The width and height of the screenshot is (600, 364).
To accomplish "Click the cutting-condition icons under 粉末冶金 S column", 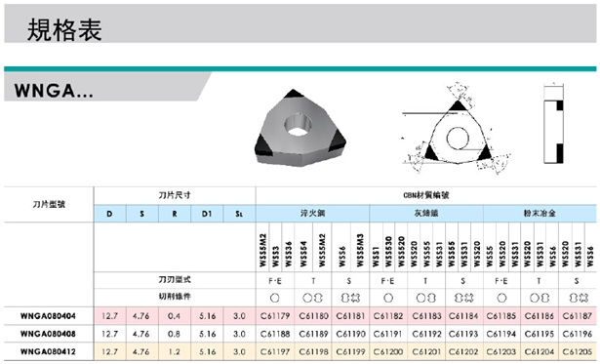I will (x=578, y=298).
